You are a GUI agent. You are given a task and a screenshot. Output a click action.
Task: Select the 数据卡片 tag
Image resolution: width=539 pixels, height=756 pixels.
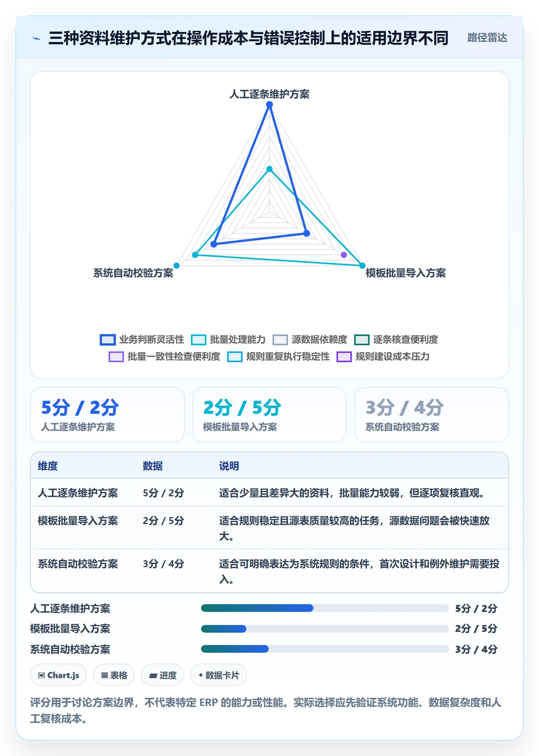[219, 675]
